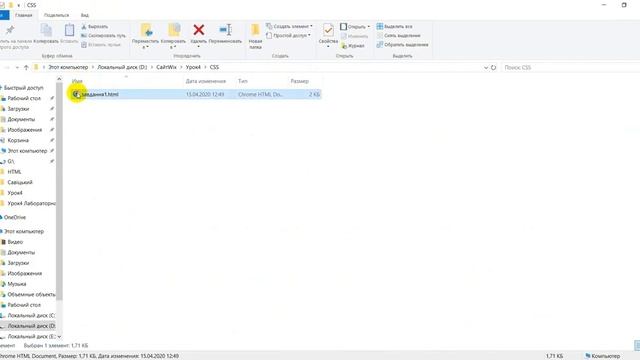This screenshot has height=360, width=640.
Task: Open Быстрый доступ in the sidebar
Action: [x=23, y=88]
